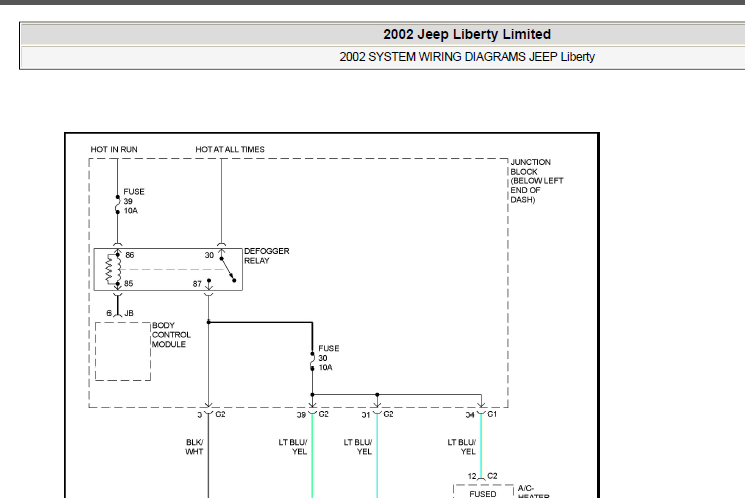Click the 'JUNCTION BLOCK' location label

(x=537, y=181)
